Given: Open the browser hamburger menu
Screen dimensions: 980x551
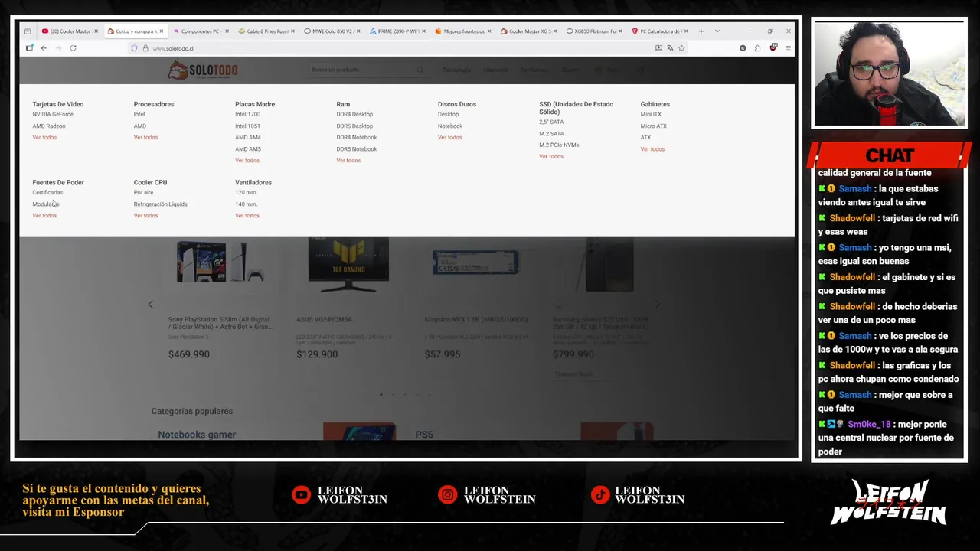Looking at the screenshot, I should (x=788, y=48).
